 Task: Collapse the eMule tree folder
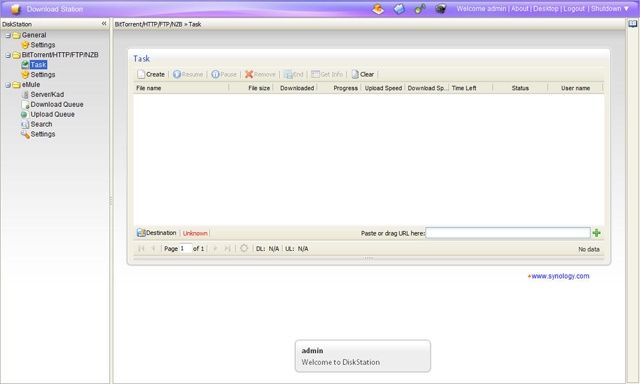tap(8, 85)
